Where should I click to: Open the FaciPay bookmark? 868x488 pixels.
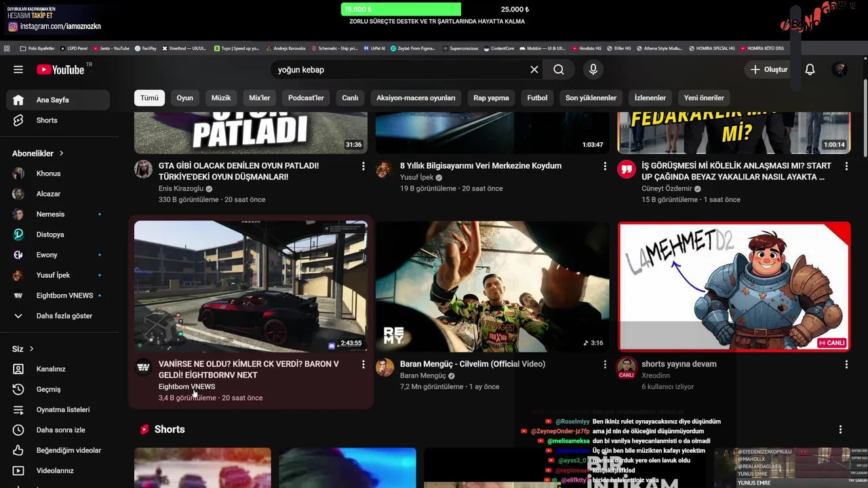pos(146,49)
